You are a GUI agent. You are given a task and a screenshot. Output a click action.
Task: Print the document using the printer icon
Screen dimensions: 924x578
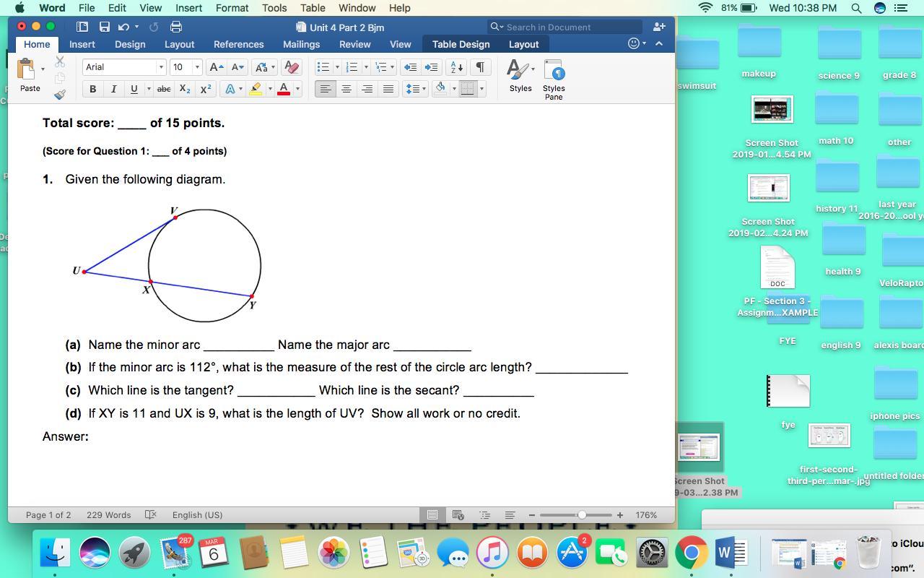point(175,27)
